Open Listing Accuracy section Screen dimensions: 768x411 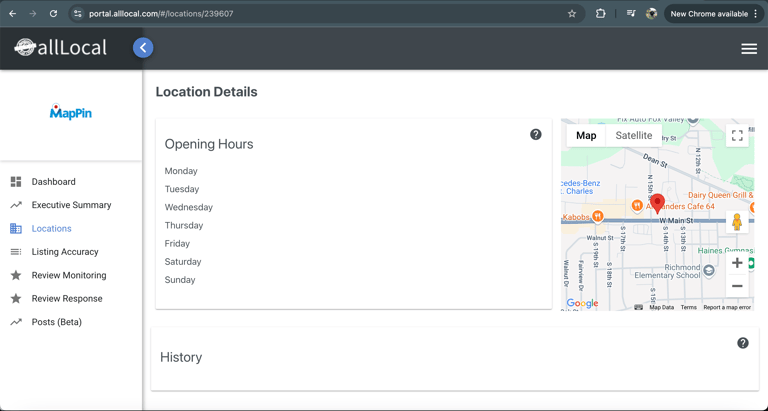[65, 252]
